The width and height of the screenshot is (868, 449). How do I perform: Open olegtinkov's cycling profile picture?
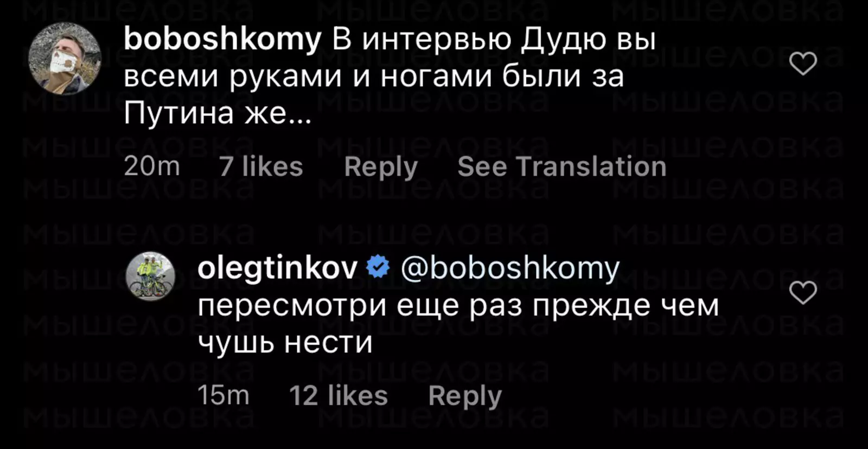click(150, 276)
